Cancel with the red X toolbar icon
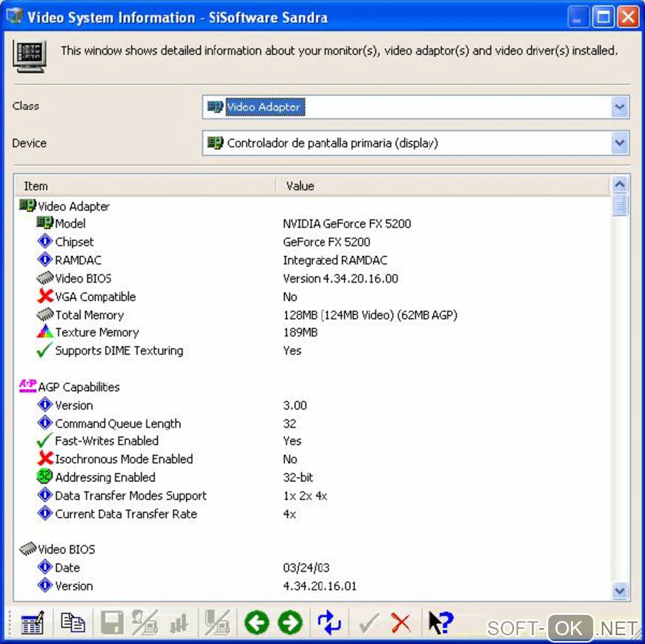This screenshot has width=645, height=644. pos(401,623)
